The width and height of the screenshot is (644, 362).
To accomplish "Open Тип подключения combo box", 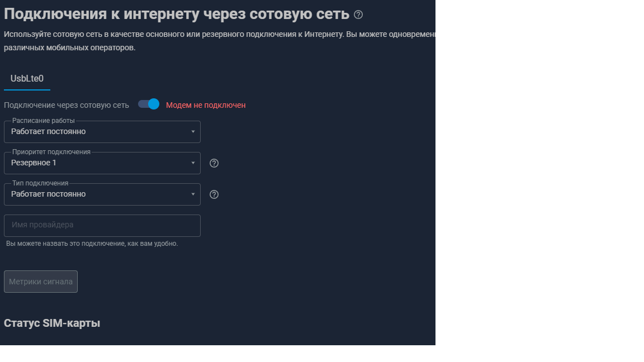I will point(102,194).
